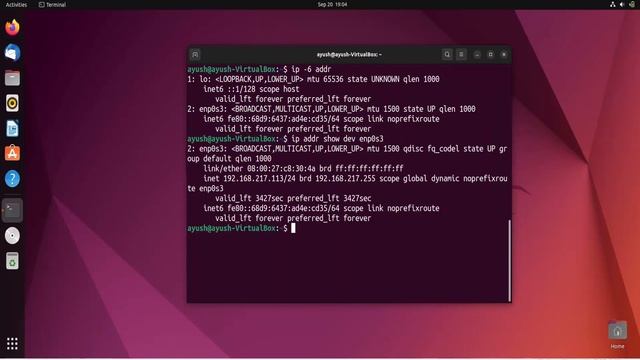
Task: Open the power icon in system tray
Action: click(632, 4)
